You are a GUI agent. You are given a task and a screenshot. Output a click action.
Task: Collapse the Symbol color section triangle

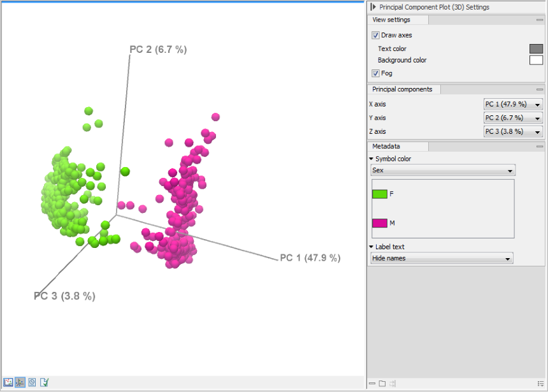point(370,159)
